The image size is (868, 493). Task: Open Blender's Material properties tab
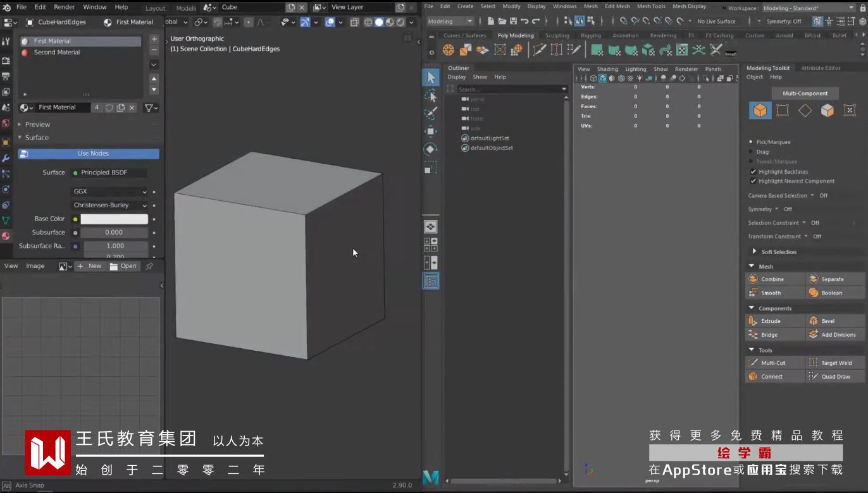pos(6,236)
